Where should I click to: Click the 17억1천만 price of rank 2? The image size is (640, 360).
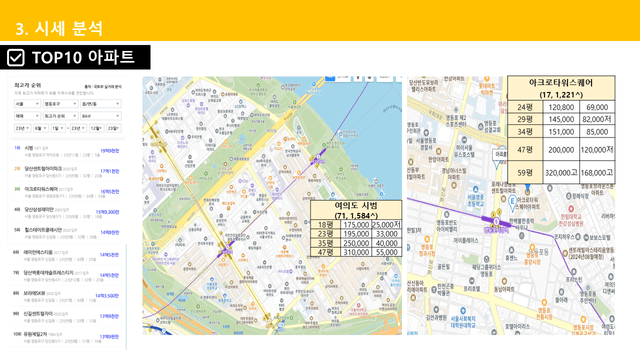coord(110,171)
